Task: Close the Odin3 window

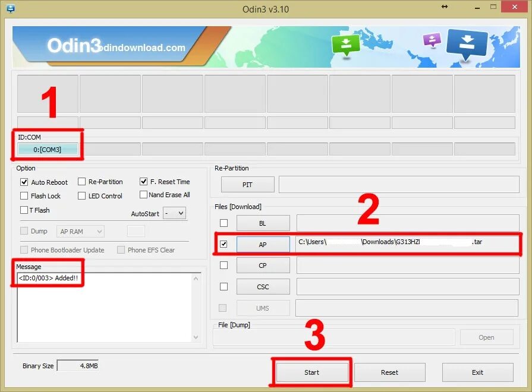Action: (515, 7)
